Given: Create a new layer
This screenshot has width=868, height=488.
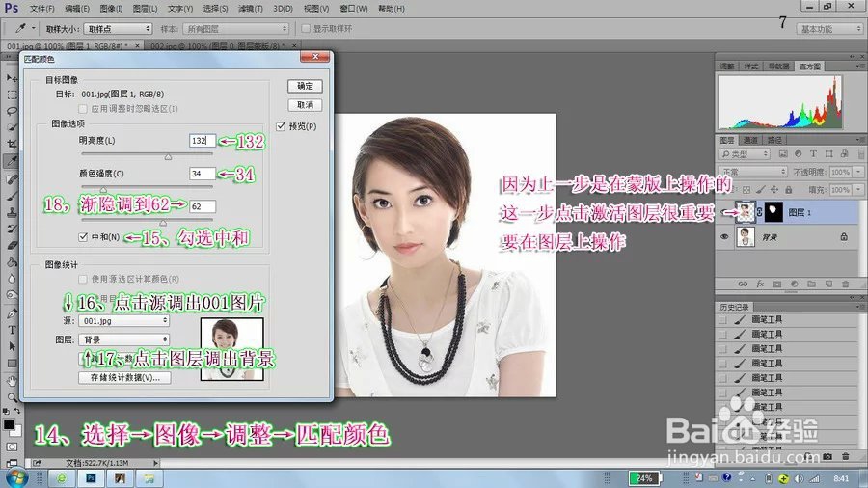Looking at the screenshot, I should click(828, 284).
